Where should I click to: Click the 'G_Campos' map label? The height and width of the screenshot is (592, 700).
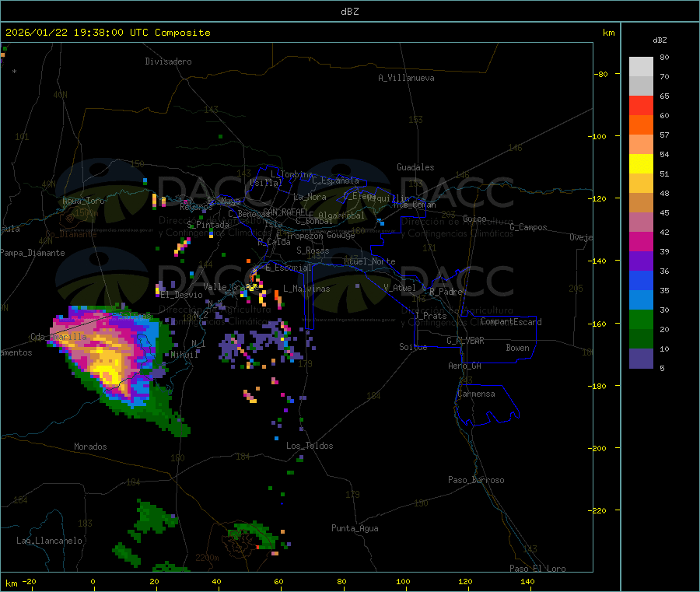tap(529, 227)
